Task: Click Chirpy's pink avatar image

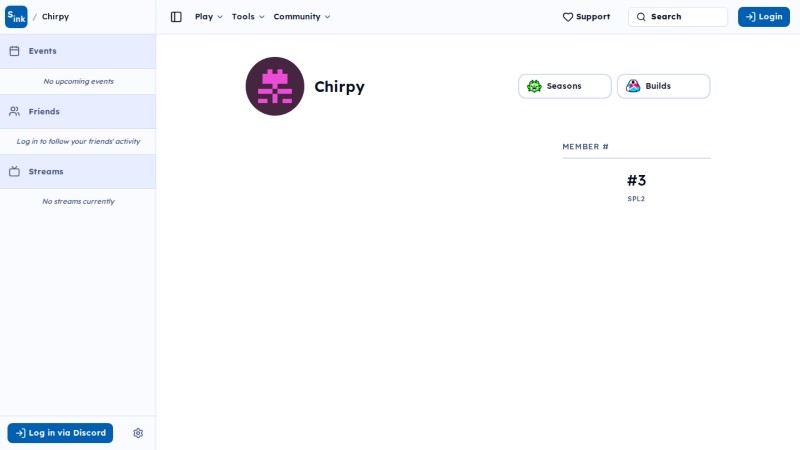Action: 275,86
